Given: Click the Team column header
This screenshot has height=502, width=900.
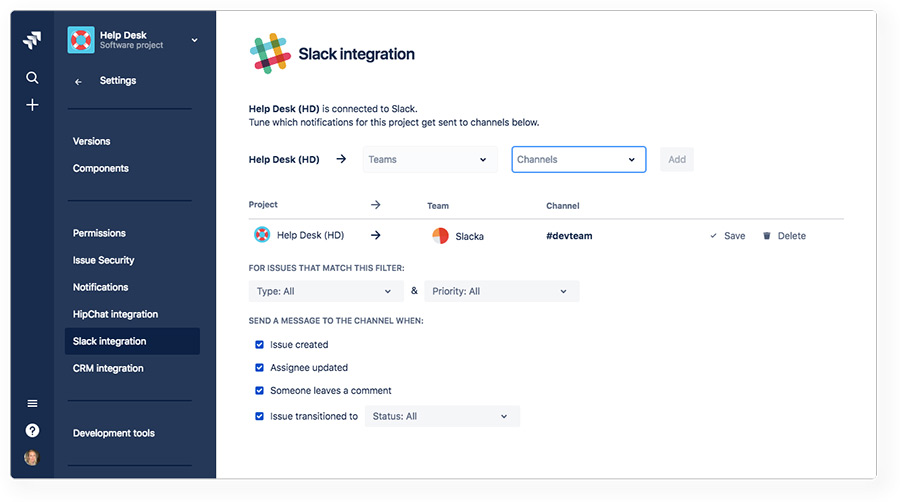Looking at the screenshot, I should click(438, 205).
